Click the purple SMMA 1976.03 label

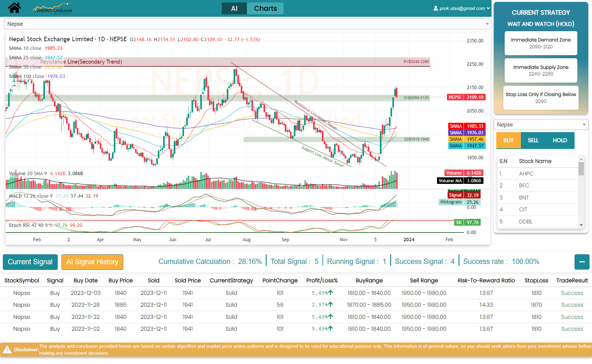(x=467, y=133)
